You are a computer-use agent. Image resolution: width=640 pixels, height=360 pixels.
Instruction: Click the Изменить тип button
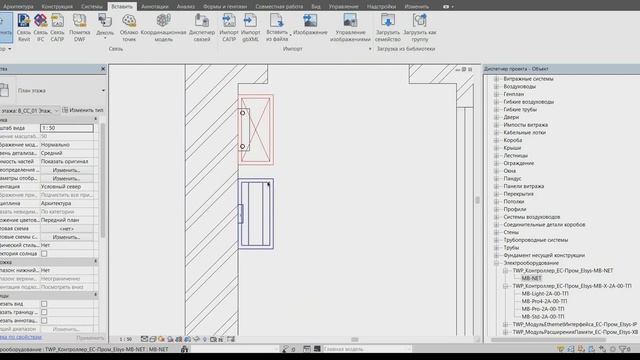[82, 110]
